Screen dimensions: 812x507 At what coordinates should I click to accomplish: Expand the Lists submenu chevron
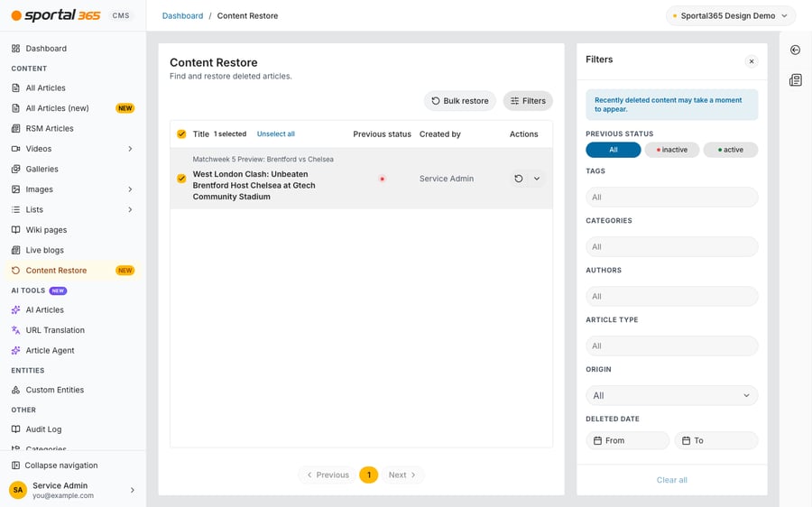pyautogui.click(x=130, y=209)
